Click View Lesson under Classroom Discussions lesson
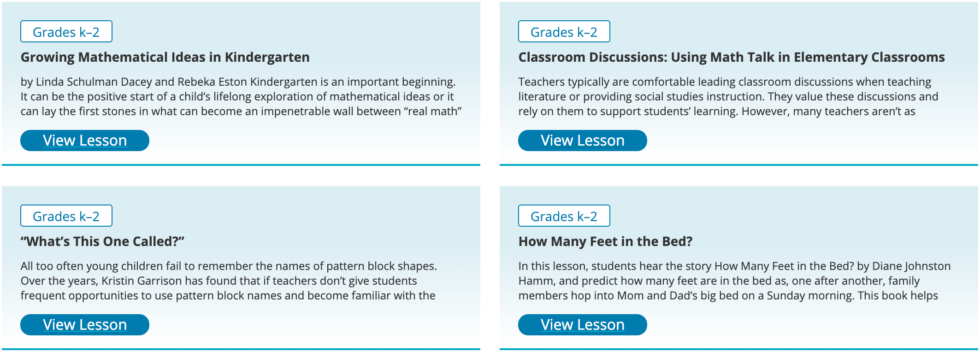The height and width of the screenshot is (363, 980). coord(583,140)
